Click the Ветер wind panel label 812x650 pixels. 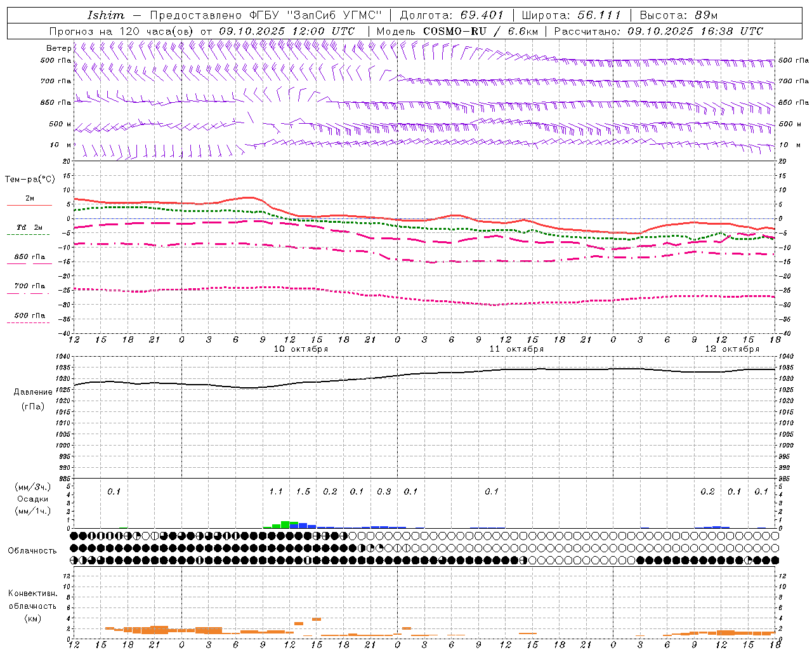(58, 48)
